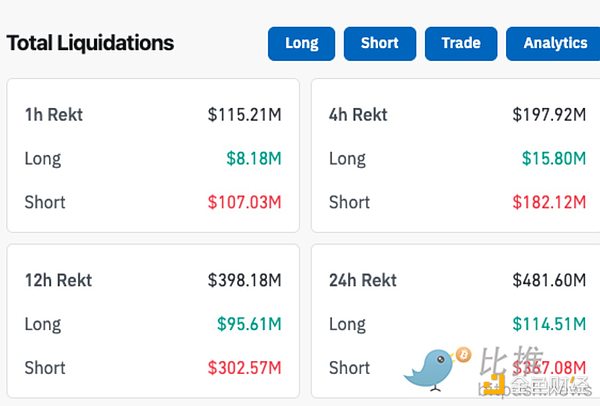The image size is (600, 406).
Task: Select the 1h Rekt card title
Action: coord(54,115)
